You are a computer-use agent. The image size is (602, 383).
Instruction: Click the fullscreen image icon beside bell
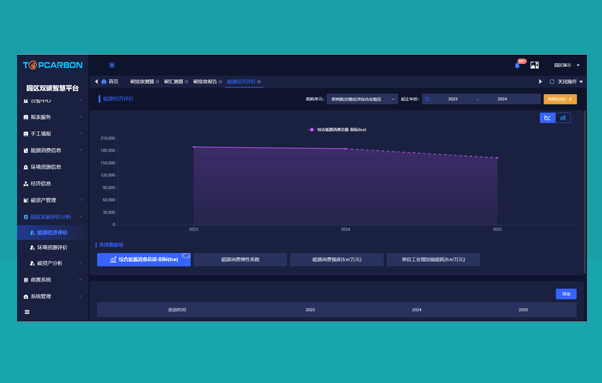pyautogui.click(x=534, y=65)
